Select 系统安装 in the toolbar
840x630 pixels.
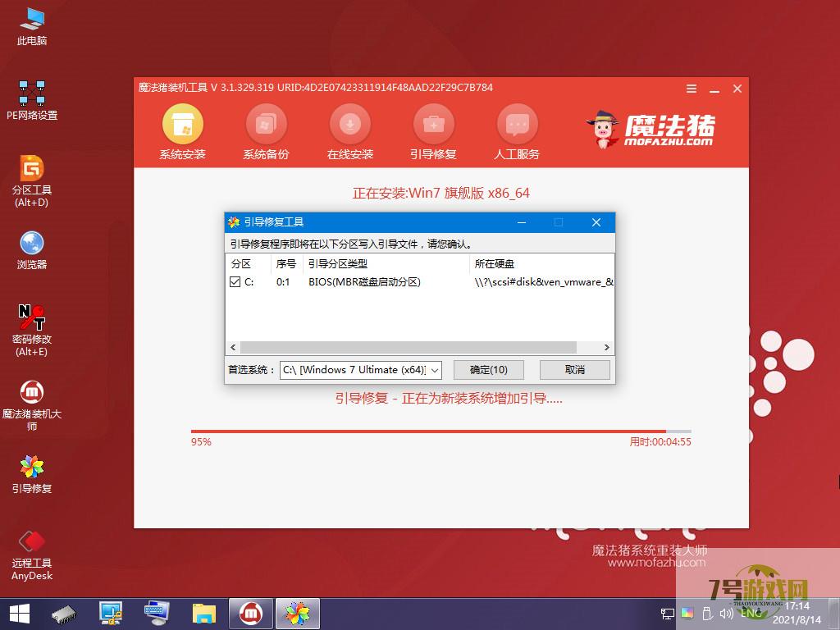pyautogui.click(x=183, y=132)
